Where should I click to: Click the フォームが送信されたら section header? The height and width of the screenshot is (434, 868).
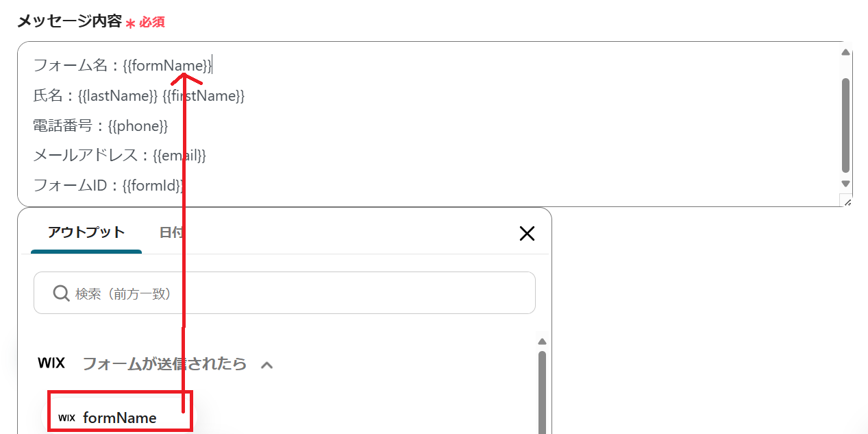coord(164,363)
